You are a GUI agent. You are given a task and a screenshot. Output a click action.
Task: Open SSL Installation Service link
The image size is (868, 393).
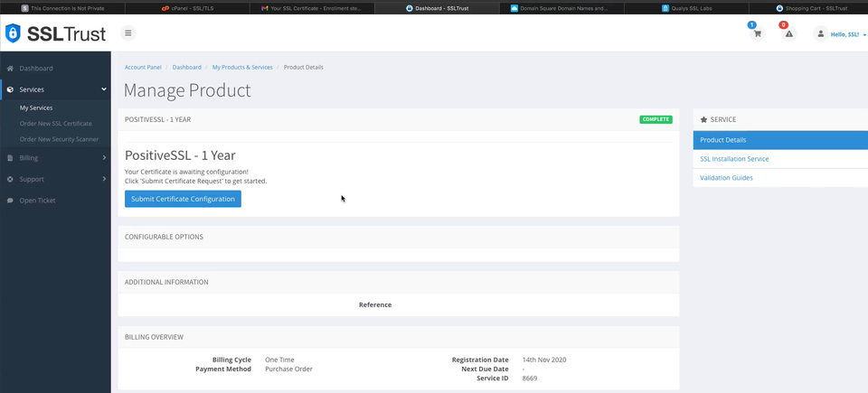734,159
